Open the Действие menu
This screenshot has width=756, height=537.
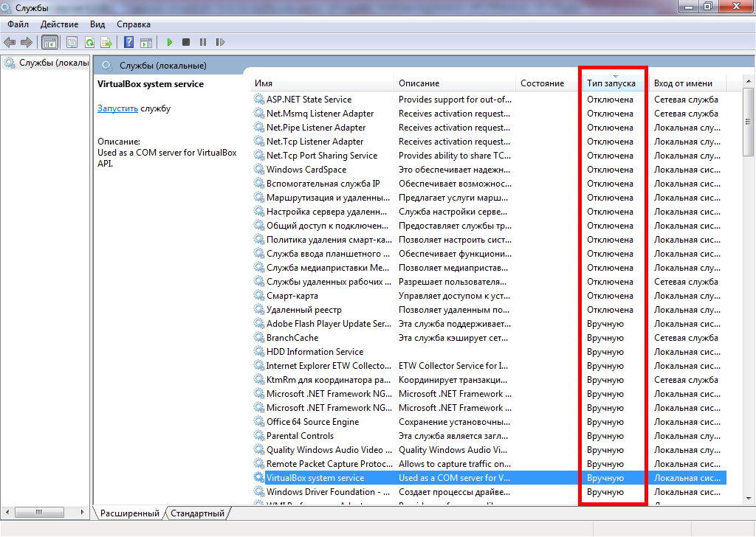click(60, 24)
